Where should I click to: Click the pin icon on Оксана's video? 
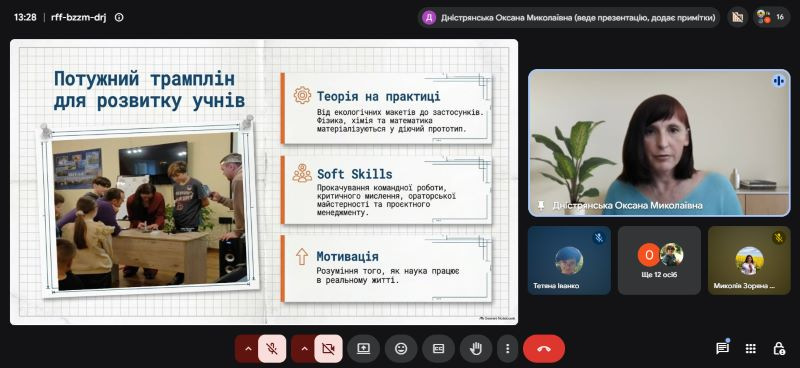pos(541,205)
